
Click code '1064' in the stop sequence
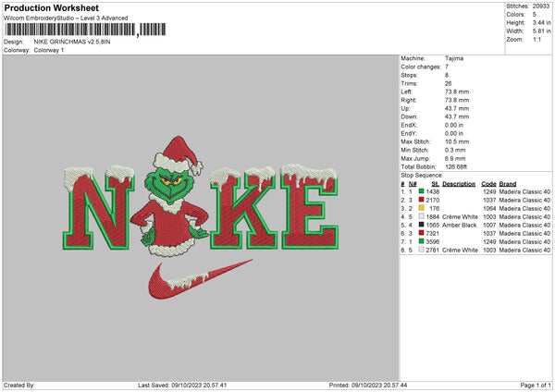click(489, 208)
